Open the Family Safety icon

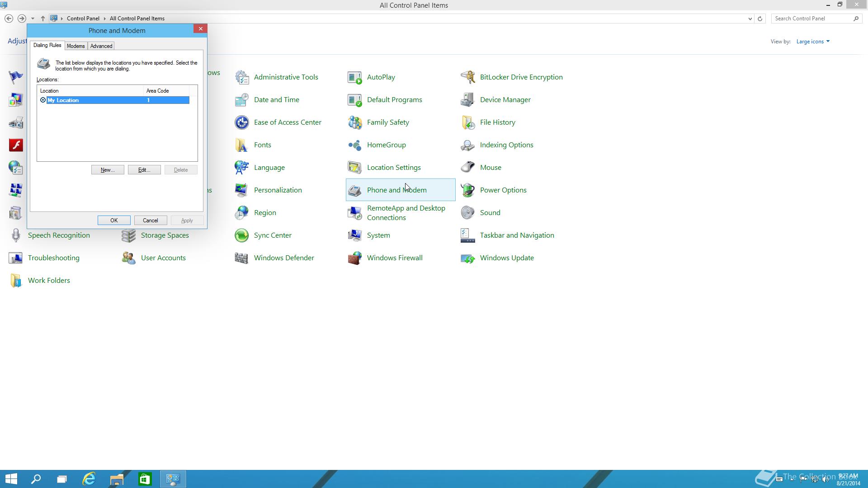(x=355, y=122)
